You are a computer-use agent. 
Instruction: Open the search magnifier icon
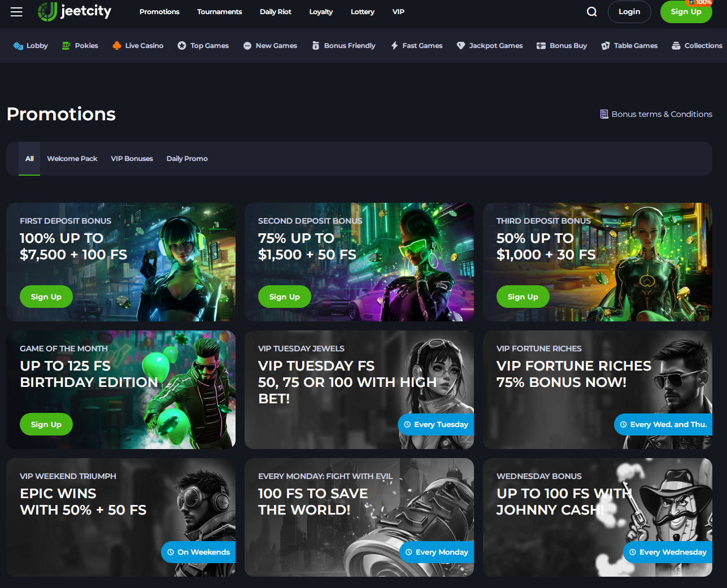(591, 12)
